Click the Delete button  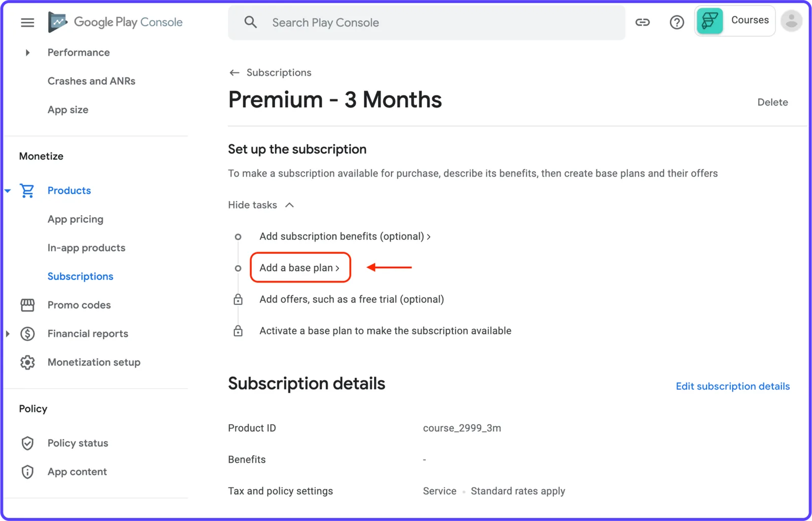pyautogui.click(x=772, y=102)
